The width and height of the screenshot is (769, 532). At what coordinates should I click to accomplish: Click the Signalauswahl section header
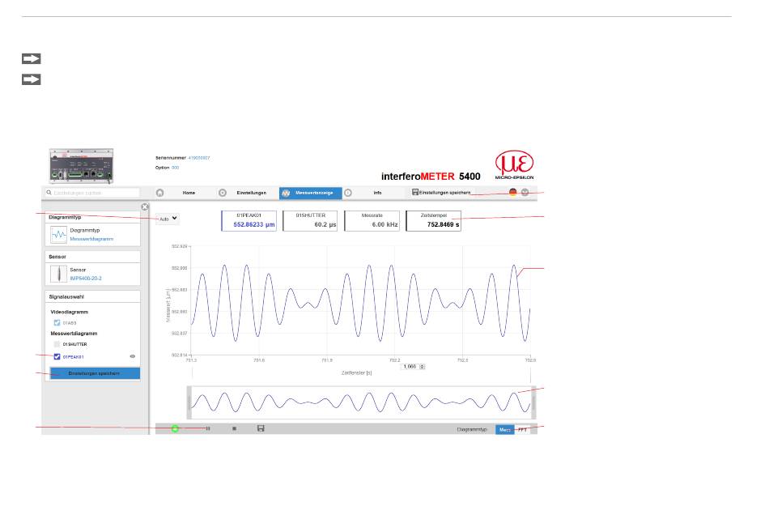93,297
